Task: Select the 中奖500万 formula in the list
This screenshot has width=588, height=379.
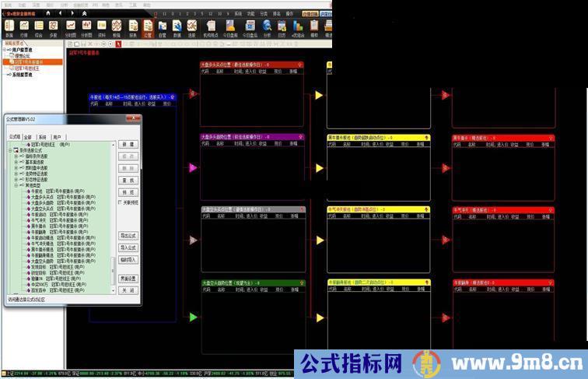Action: pyautogui.click(x=57, y=284)
